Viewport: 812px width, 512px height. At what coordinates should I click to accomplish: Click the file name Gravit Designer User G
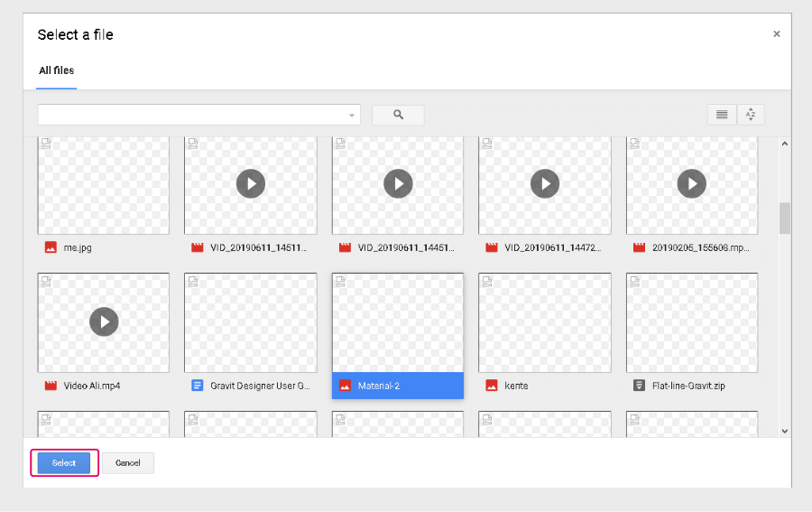260,386
